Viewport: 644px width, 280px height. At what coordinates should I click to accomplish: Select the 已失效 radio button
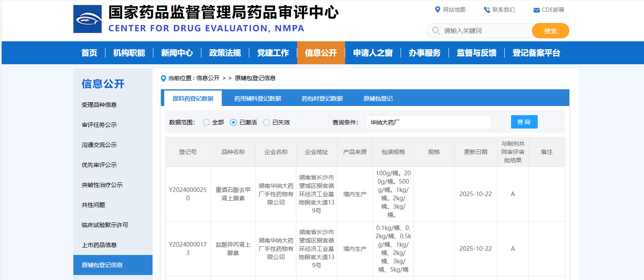pyautogui.click(x=266, y=122)
